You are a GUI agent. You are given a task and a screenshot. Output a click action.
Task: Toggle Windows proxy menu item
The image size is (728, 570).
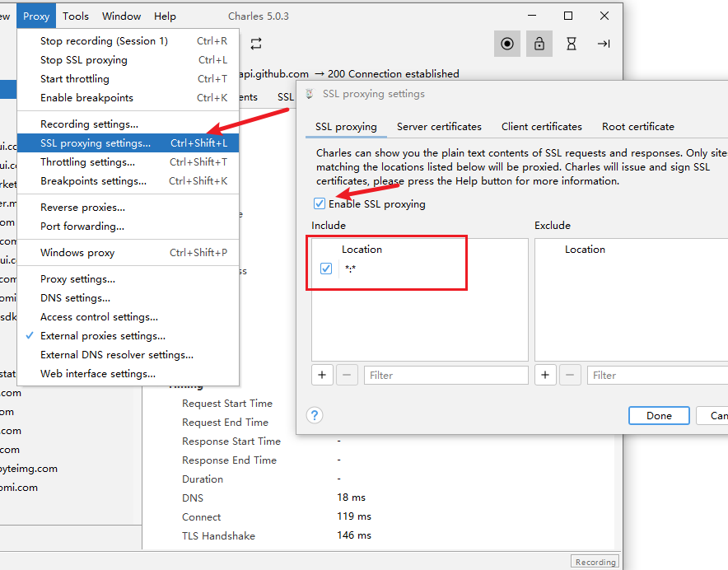(128, 253)
